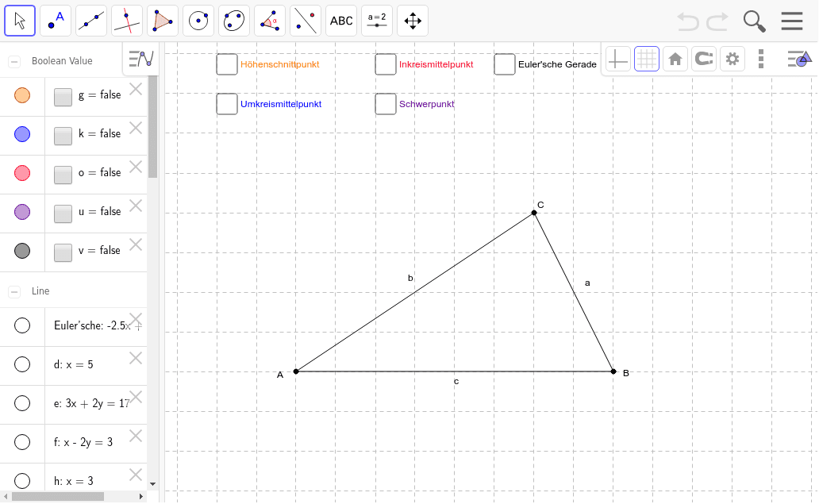The height and width of the screenshot is (504, 819).
Task: Show line h: x = 3
Action: [22, 480]
